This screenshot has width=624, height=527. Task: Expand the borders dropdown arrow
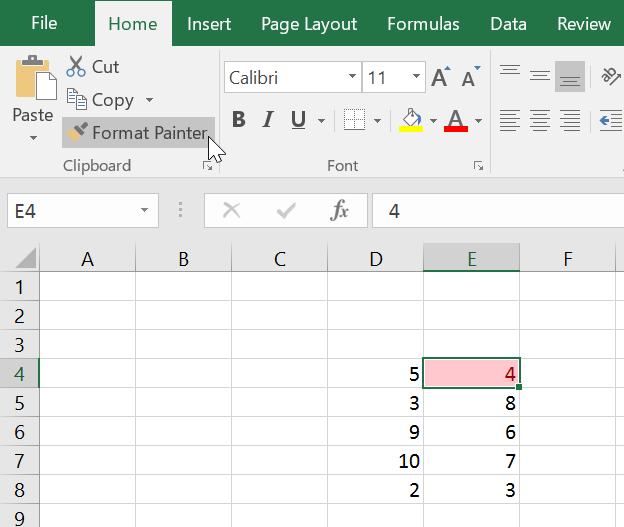pyautogui.click(x=378, y=120)
